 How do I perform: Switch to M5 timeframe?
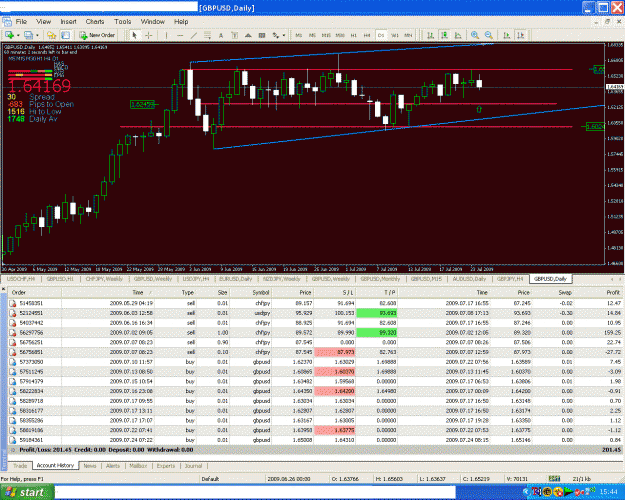(x=312, y=35)
